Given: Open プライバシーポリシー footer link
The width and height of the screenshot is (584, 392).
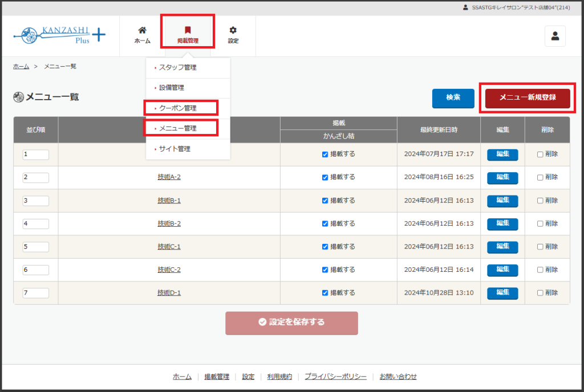Looking at the screenshot, I should click(335, 377).
